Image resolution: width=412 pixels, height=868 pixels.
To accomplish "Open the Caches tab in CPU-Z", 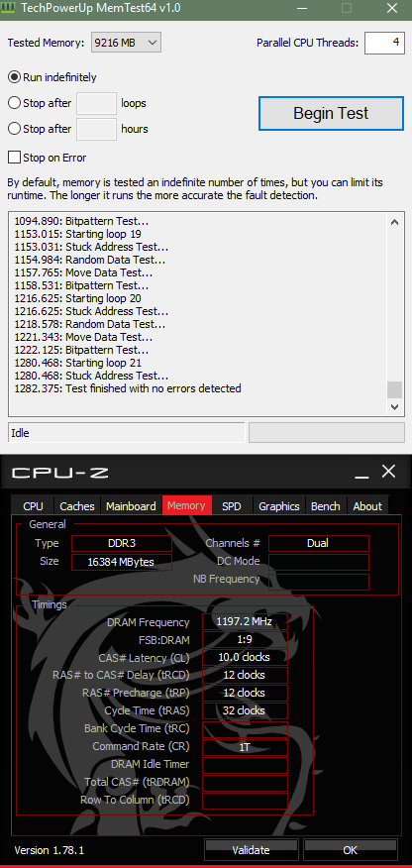I will click(x=77, y=506).
